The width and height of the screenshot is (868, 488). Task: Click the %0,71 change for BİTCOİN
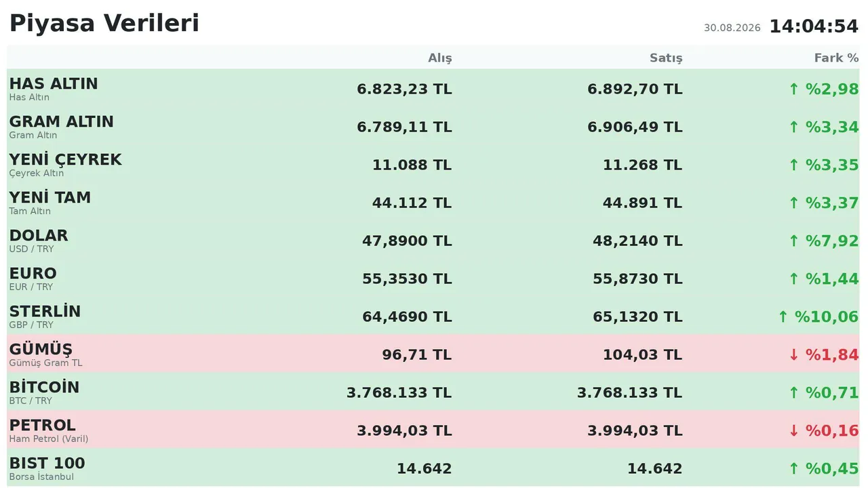(x=823, y=392)
